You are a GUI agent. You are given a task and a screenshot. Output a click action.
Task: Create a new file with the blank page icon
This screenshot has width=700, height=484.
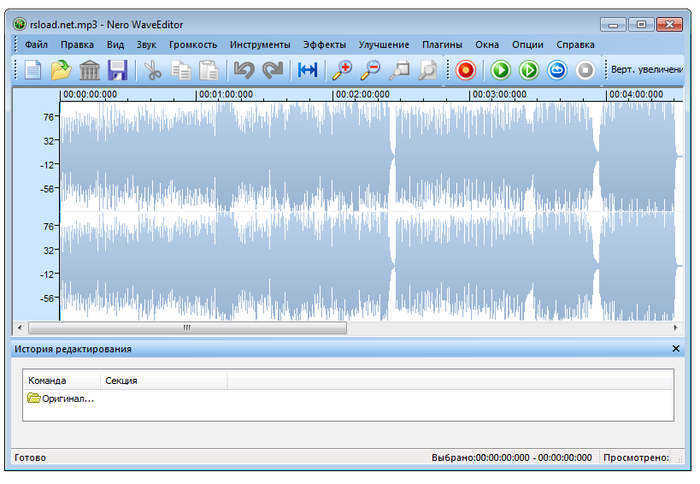pos(33,71)
